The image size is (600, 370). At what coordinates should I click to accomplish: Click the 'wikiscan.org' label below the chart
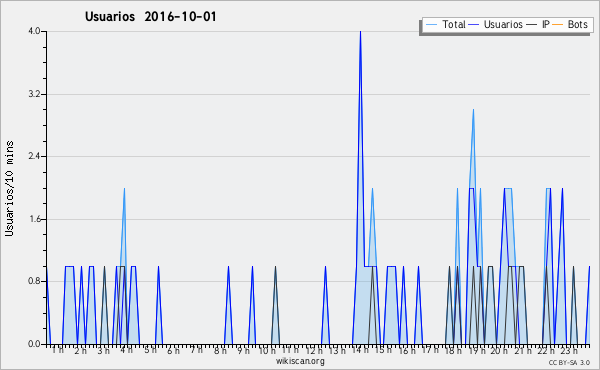coord(300,361)
